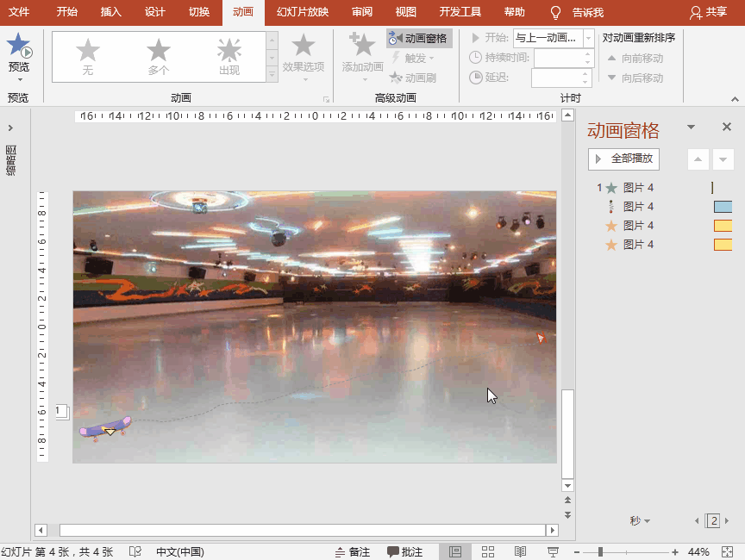Image resolution: width=745 pixels, height=560 pixels.
Task: Expand the thumbnail pane chevron
Action: pyautogui.click(x=10, y=128)
